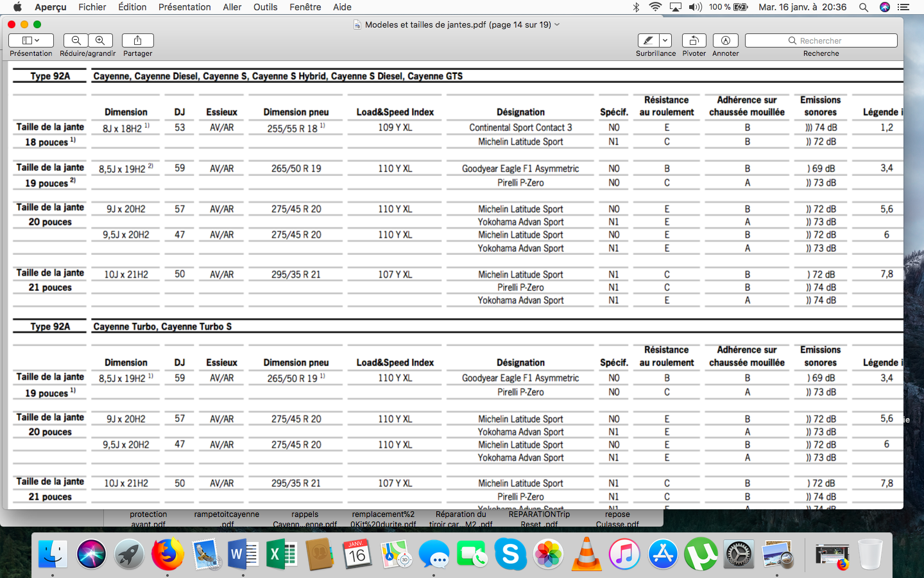Open the Outils menu

(265, 7)
